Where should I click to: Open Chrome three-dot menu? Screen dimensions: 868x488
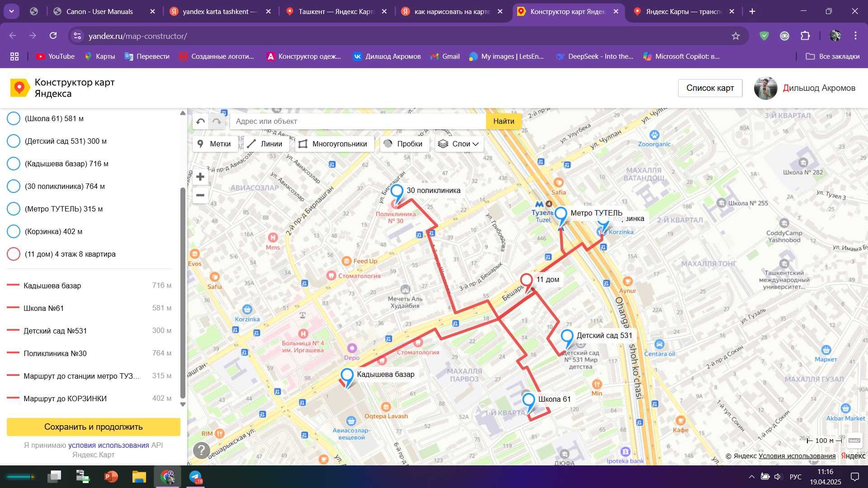855,36
